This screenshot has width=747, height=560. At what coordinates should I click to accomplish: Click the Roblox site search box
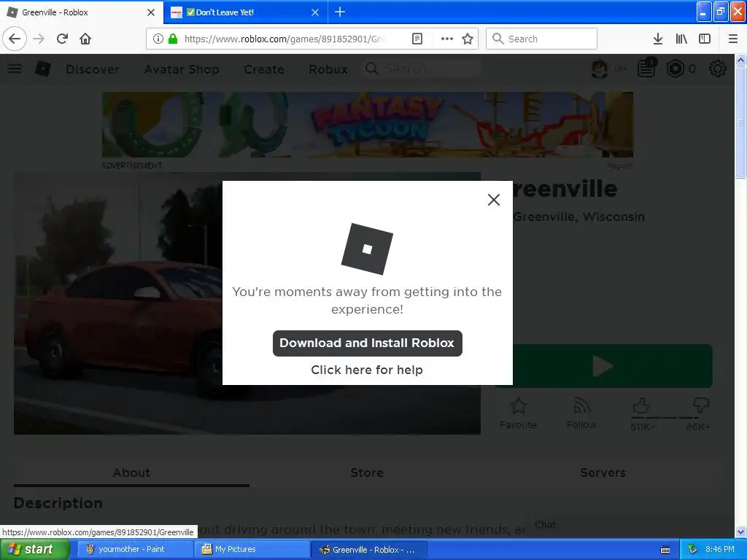pyautogui.click(x=422, y=69)
